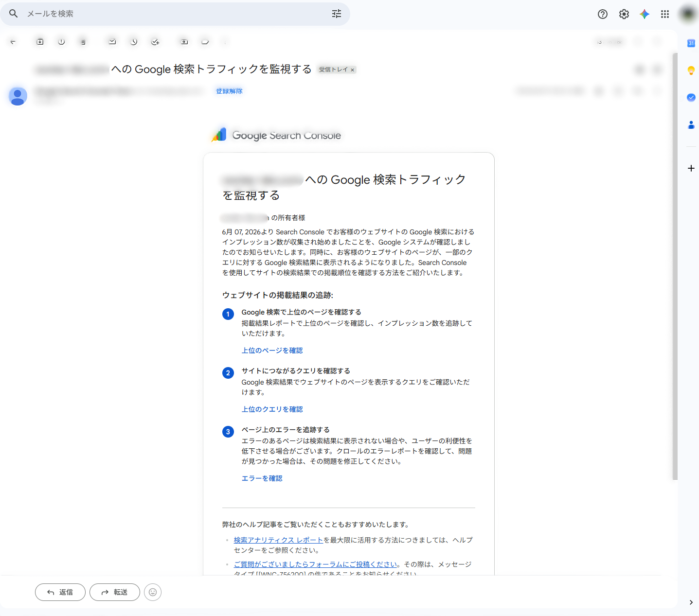699x616 pixels.
Task: Click the Google Search Console logo
Action: coord(276,135)
